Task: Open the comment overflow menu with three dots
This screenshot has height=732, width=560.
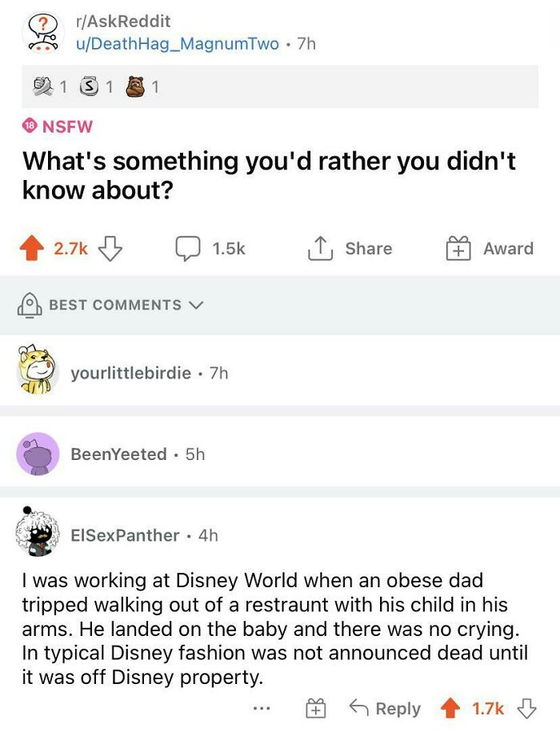Action: tap(262, 709)
